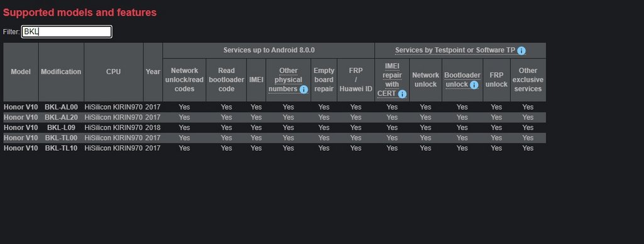Click the info icon next to Services by Testpoint
This screenshot has width=644, height=244.
521,50
